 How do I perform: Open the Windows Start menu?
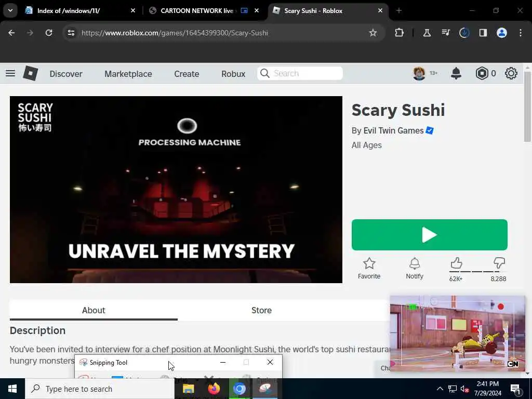[x=12, y=389]
